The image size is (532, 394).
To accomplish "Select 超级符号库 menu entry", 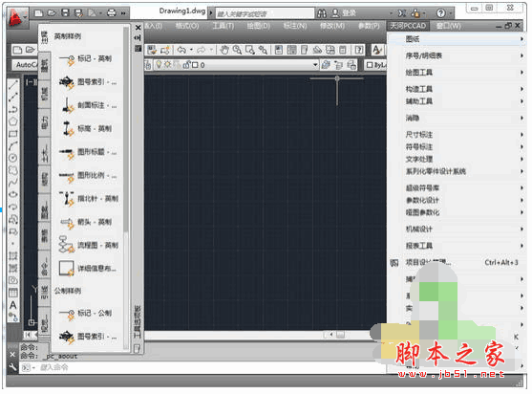I will click(x=457, y=187).
